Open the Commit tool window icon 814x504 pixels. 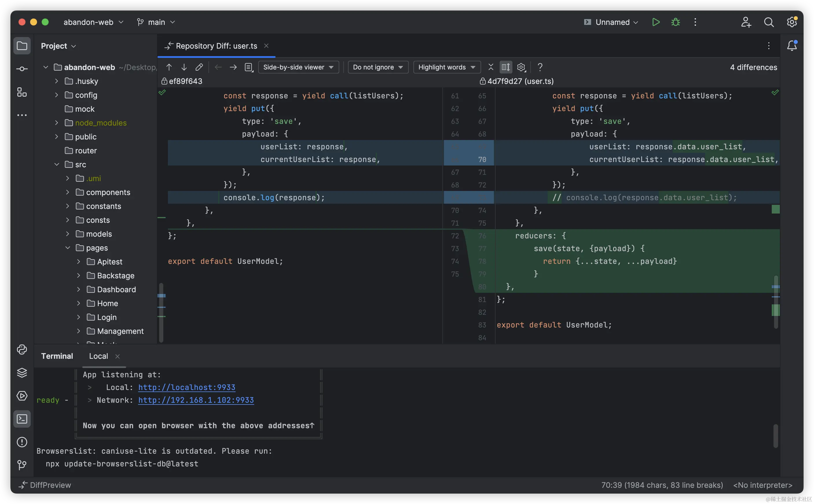click(x=22, y=69)
